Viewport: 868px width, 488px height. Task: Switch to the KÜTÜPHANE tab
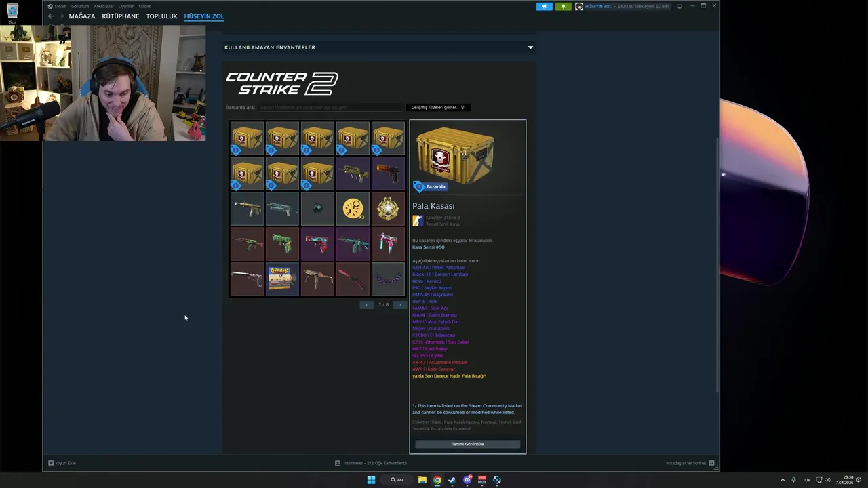(121, 16)
